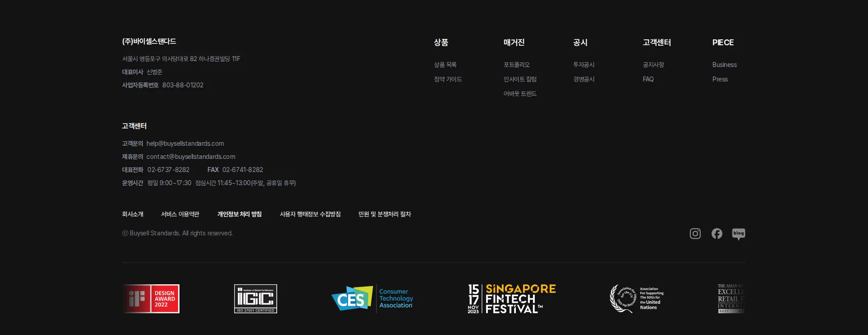This screenshot has width=868, height=335.
Task: Open 투자공시 under 공시
Action: pyautogui.click(x=584, y=65)
